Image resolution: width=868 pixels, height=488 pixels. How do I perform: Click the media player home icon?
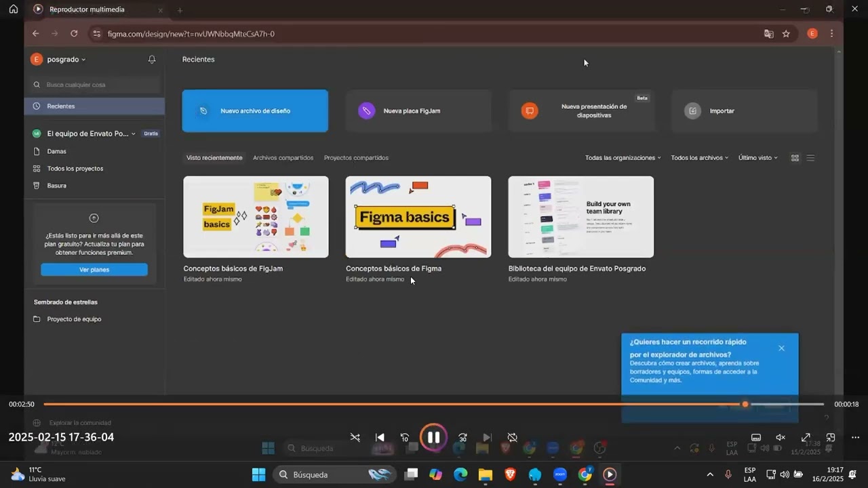[x=14, y=9]
